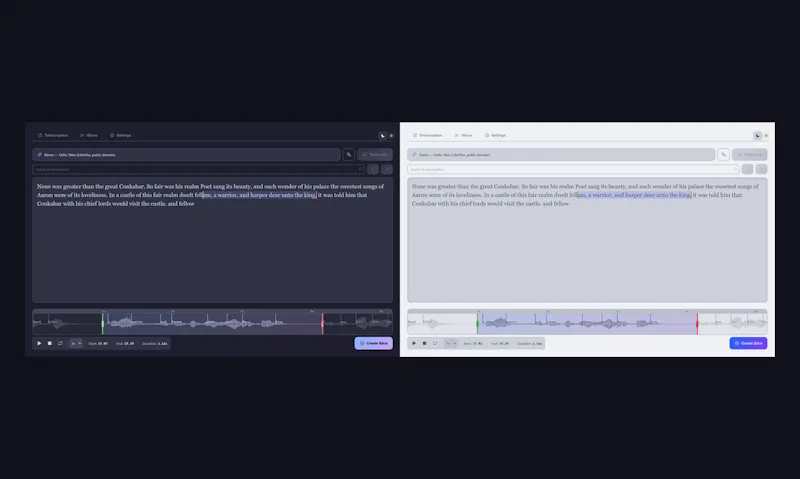Click the tool icon button beside Transcribe, dark panel
Image resolution: width=800 pixels, height=479 pixels.
coord(349,155)
